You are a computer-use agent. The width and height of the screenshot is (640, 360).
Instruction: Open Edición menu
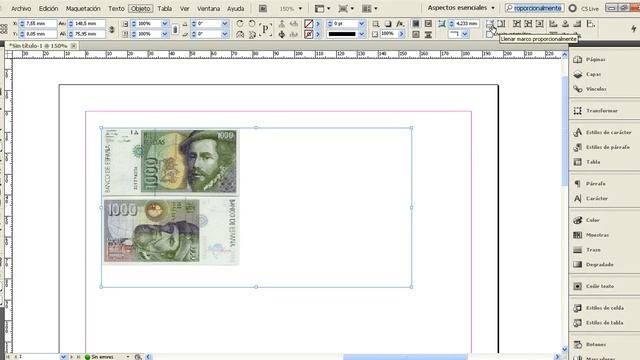48,8
